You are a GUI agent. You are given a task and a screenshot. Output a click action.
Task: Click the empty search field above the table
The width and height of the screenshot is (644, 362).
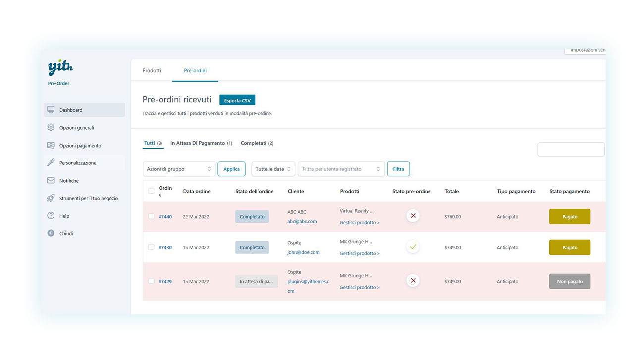coord(571,150)
